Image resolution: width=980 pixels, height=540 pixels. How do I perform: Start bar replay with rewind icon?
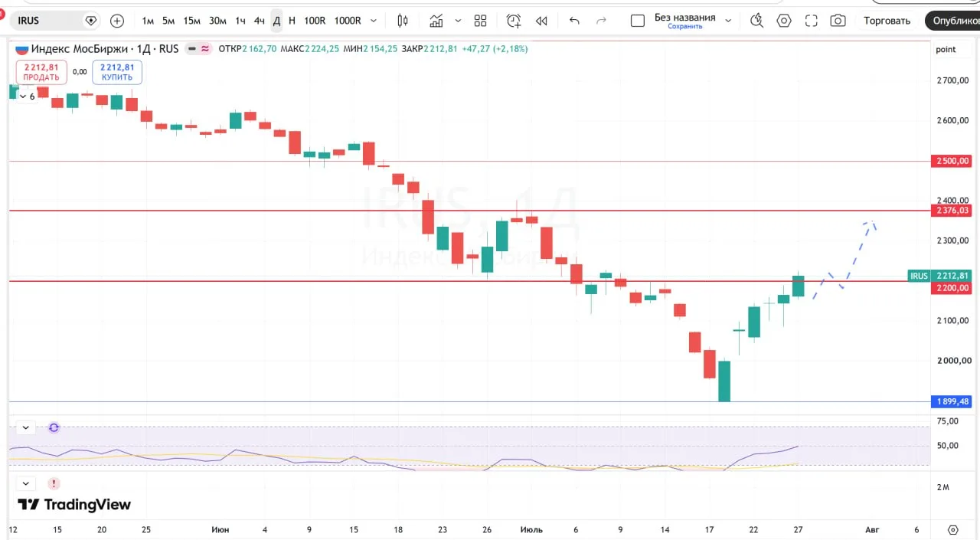click(x=541, y=21)
